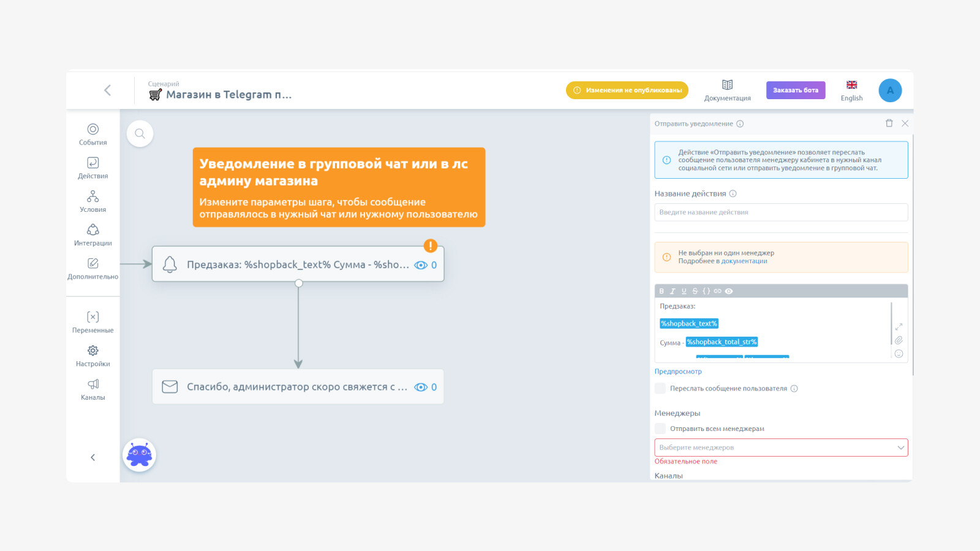Screen dimensions: 980x551
Task: Toggle the editor toolbar preview eye icon
Action: point(729,291)
